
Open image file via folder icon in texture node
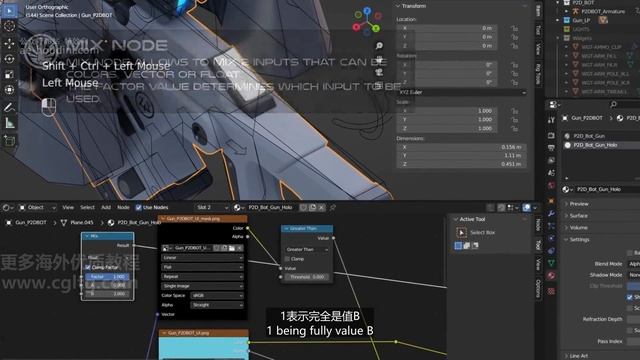point(232,248)
